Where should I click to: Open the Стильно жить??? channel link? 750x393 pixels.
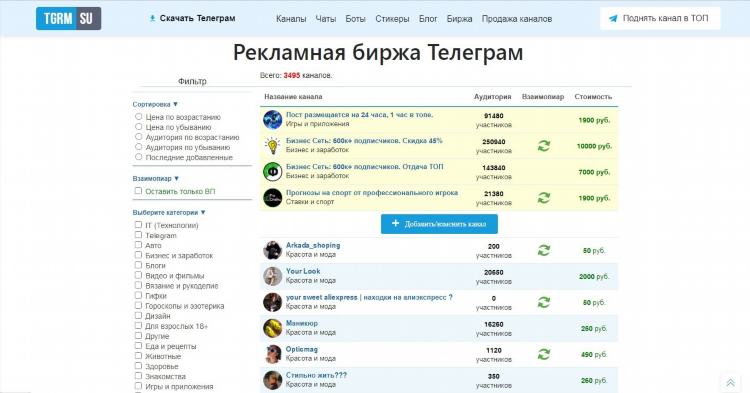click(316, 375)
